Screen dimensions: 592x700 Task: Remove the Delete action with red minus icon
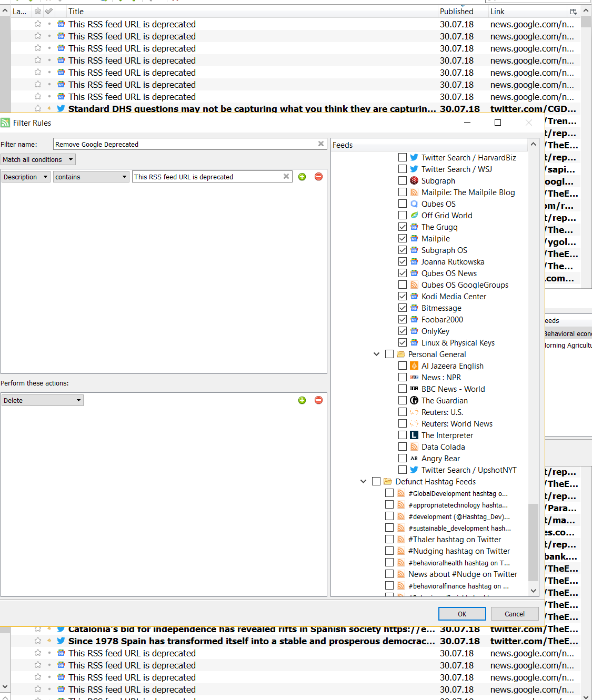318,400
